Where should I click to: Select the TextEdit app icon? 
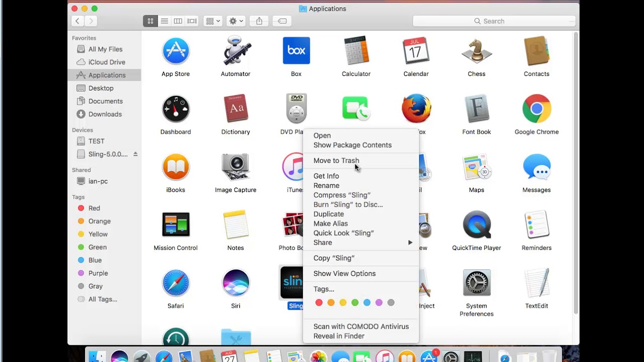tap(536, 283)
